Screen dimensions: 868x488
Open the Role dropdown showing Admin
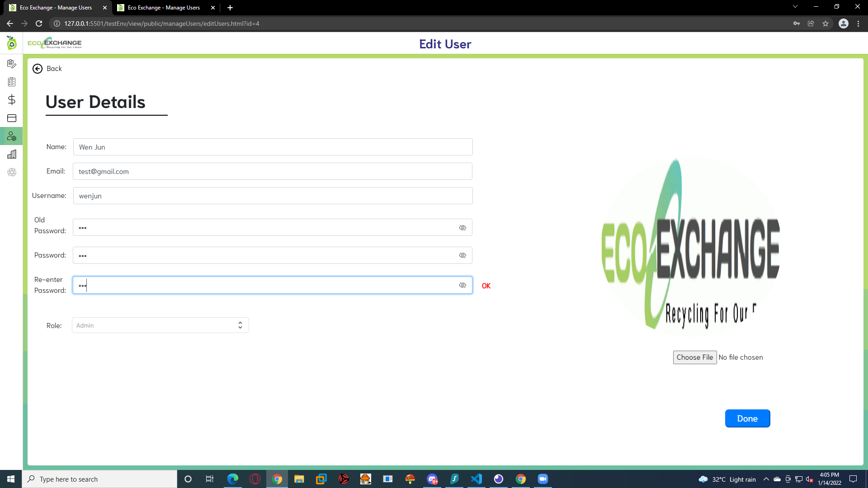[160, 325]
